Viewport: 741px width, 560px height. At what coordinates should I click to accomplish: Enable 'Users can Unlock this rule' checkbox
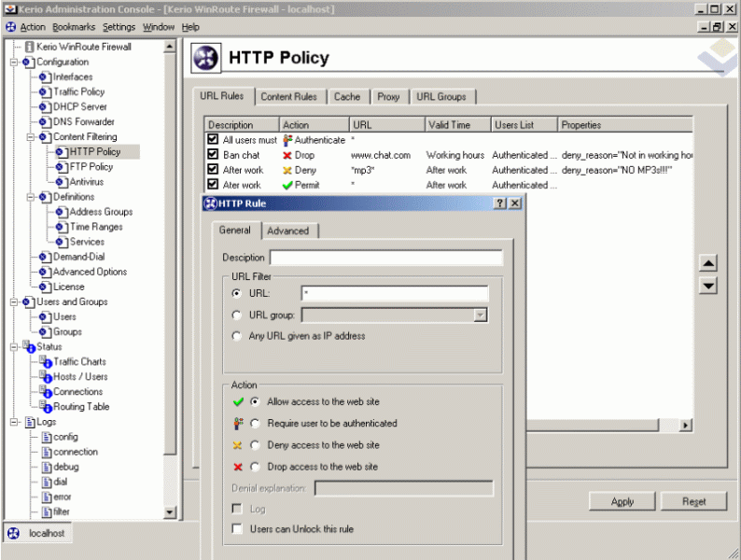click(x=237, y=529)
